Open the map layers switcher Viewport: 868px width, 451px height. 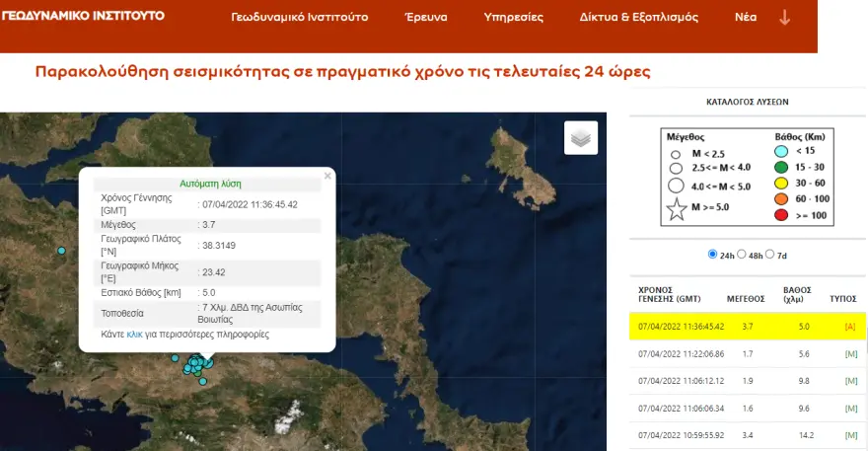(x=581, y=138)
